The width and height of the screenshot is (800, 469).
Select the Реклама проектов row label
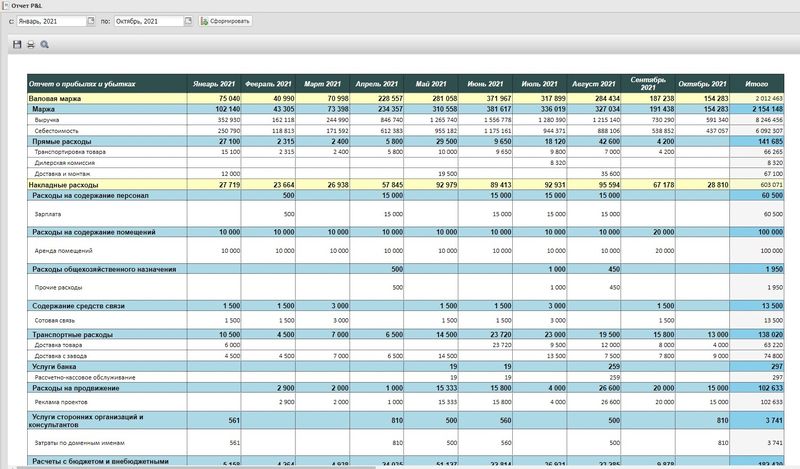coord(61,402)
